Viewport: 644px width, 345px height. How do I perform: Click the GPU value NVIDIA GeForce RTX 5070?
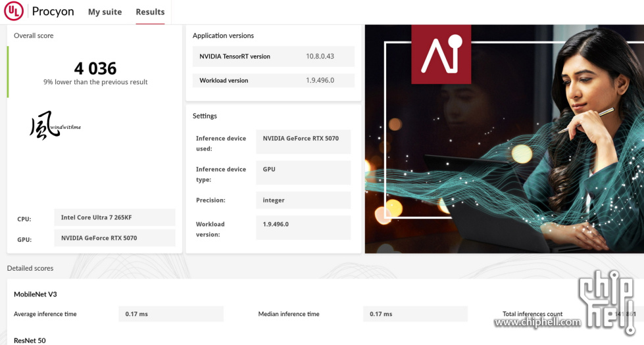point(114,238)
